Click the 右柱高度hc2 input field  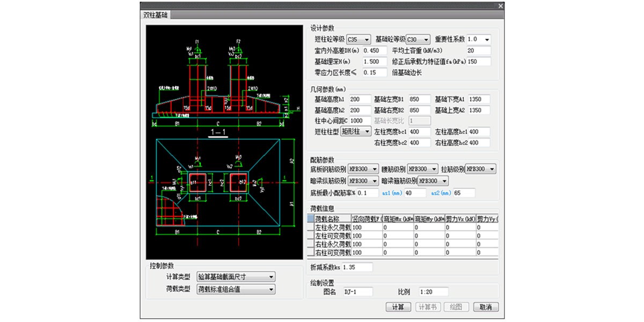(479, 143)
